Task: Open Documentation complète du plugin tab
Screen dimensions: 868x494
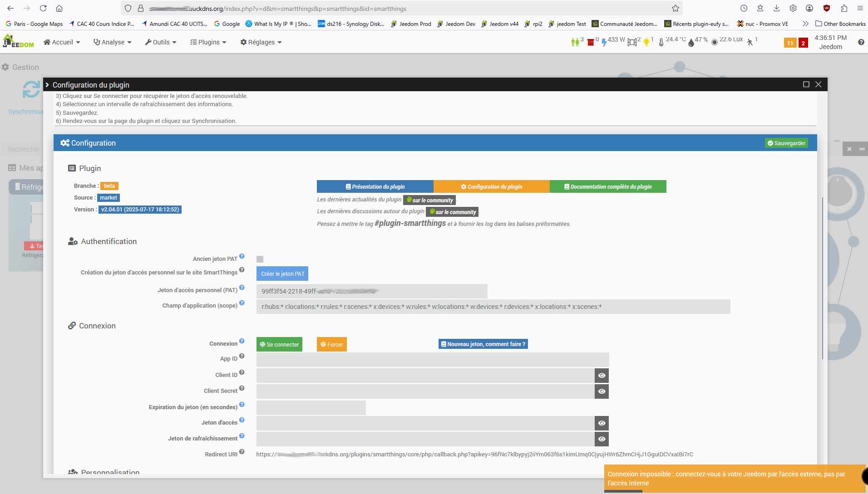Action: [608, 186]
